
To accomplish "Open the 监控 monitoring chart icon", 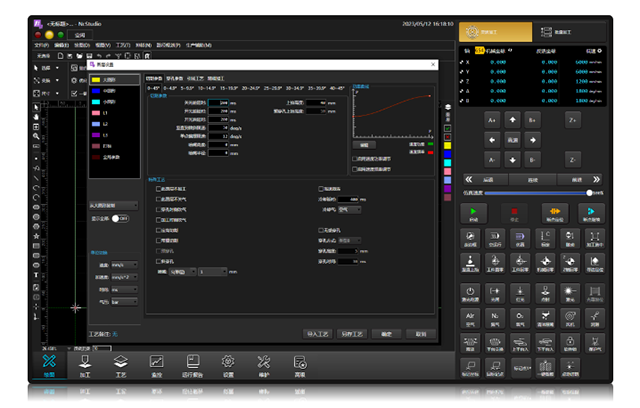I will point(156,364).
